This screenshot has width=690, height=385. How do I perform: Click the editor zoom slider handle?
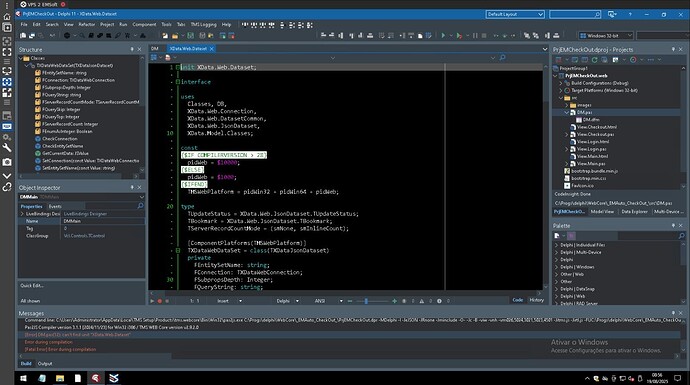click(x=366, y=301)
